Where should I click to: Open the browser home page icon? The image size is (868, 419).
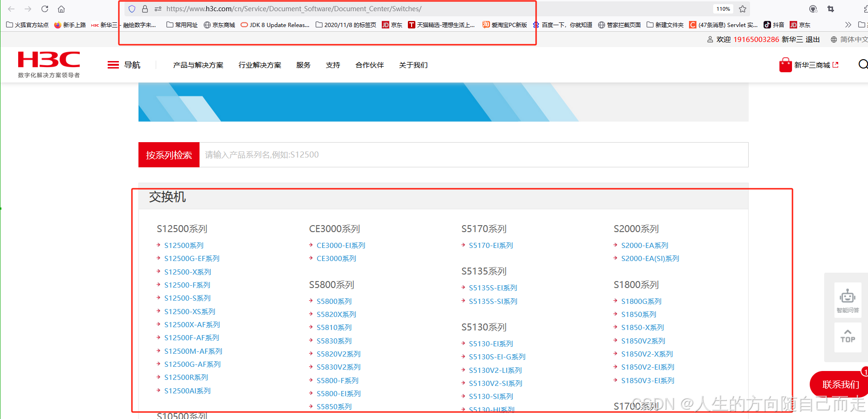click(61, 9)
